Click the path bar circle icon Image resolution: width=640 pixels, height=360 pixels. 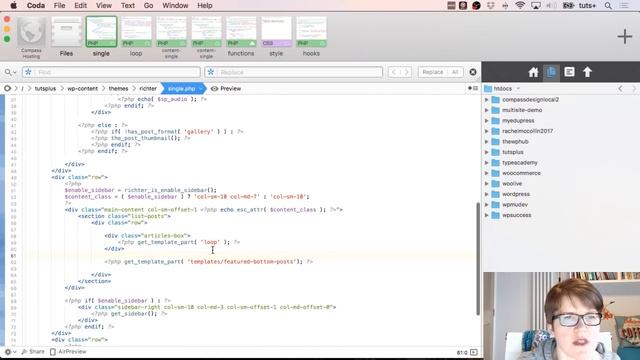pyautogui.click(x=7, y=89)
